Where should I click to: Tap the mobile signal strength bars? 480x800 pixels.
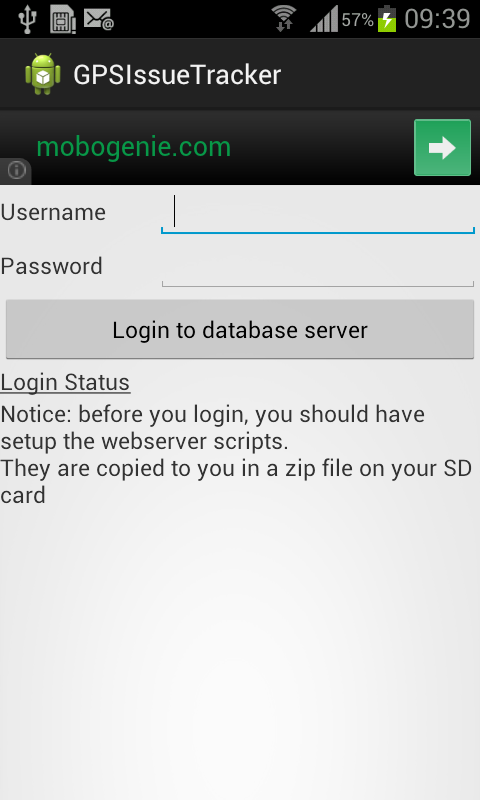[324, 19]
